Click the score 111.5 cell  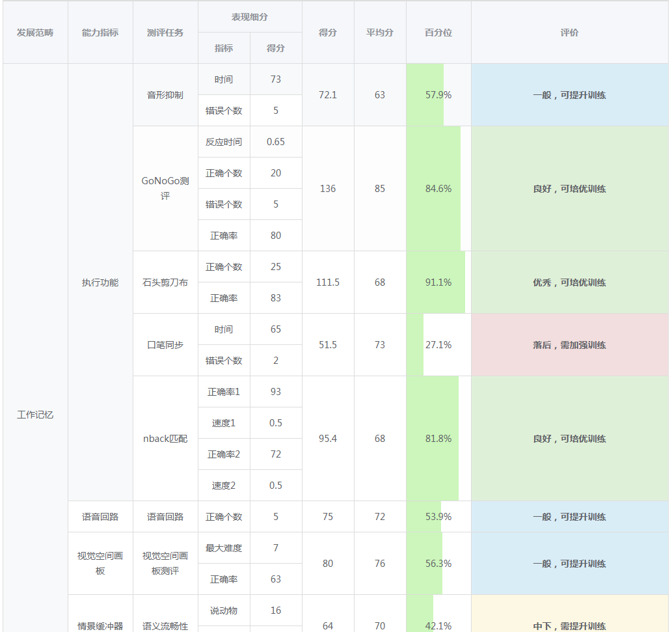[x=328, y=282]
